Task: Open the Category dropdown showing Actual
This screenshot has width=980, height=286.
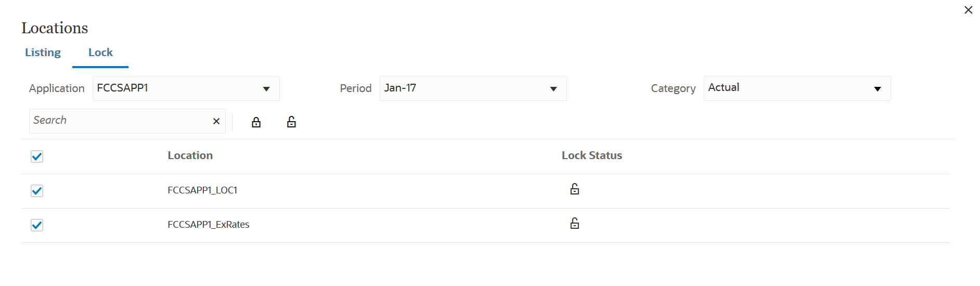Action: pos(797,88)
